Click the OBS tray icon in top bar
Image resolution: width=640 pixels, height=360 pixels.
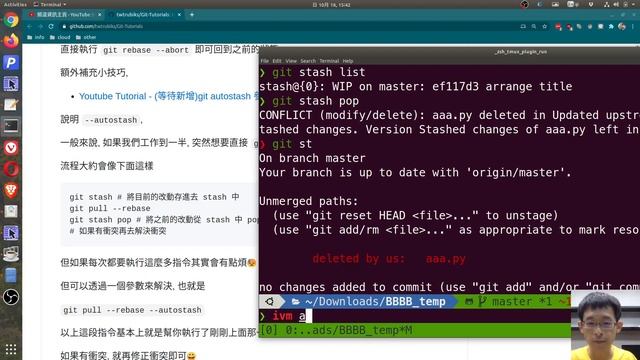[524, 4]
